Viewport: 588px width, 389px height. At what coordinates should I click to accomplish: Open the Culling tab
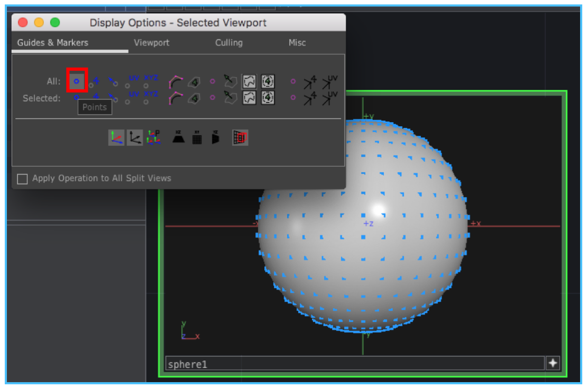click(x=228, y=43)
